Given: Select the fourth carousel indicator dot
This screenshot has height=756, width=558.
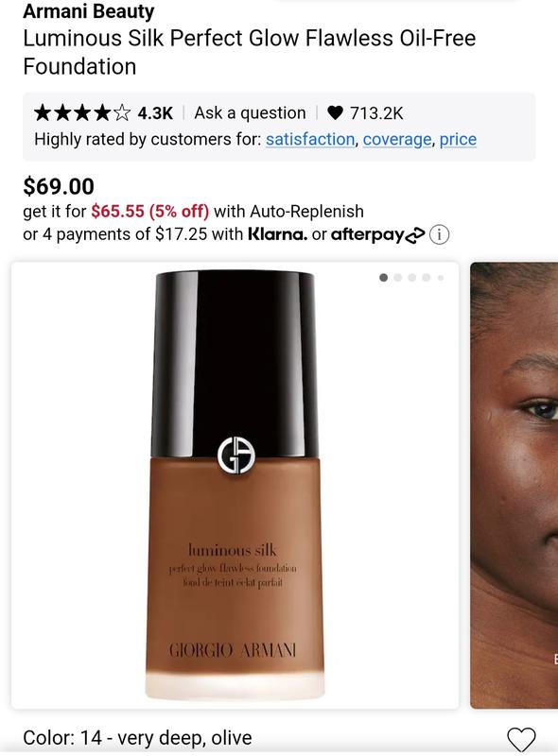Looking at the screenshot, I should (426, 277).
